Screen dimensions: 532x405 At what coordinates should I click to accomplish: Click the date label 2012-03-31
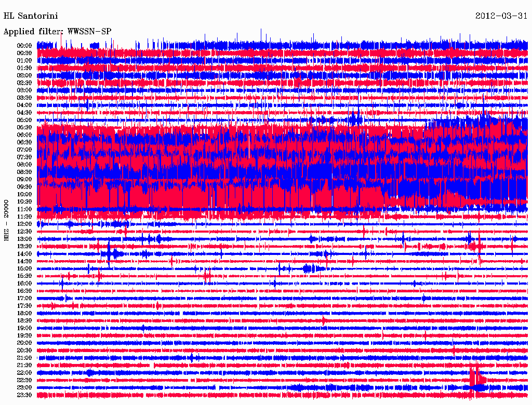(x=501, y=16)
